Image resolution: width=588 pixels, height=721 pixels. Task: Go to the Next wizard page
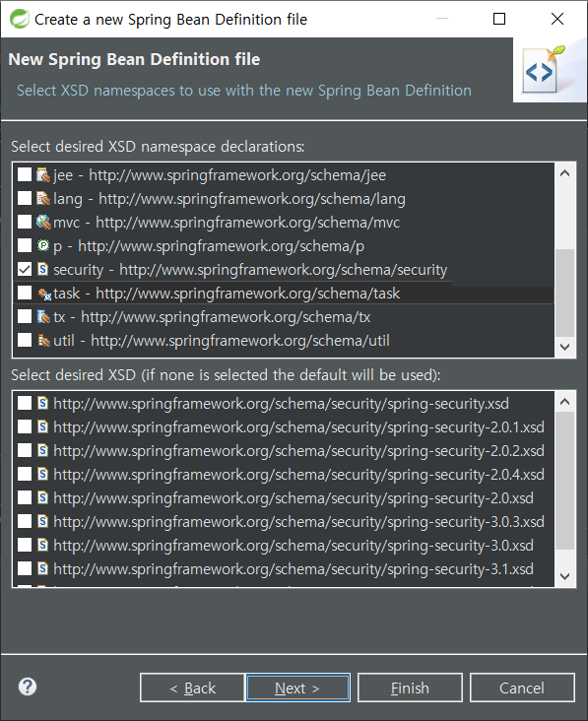297,688
